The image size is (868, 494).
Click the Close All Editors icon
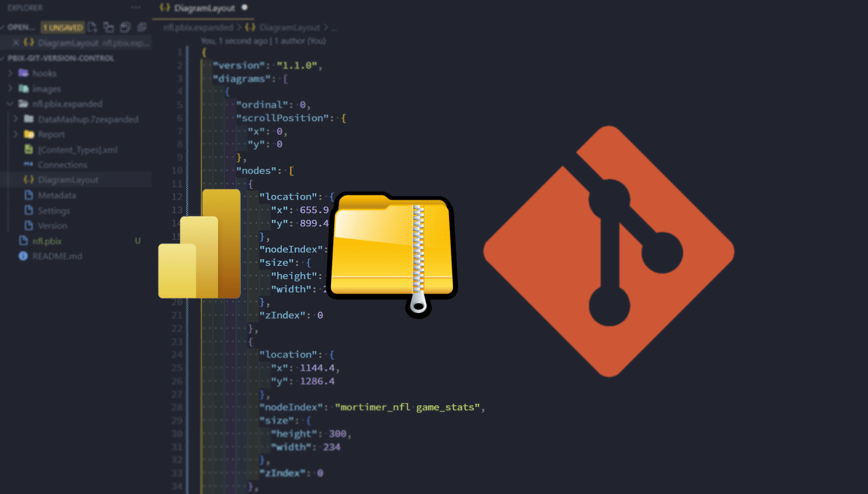click(141, 27)
